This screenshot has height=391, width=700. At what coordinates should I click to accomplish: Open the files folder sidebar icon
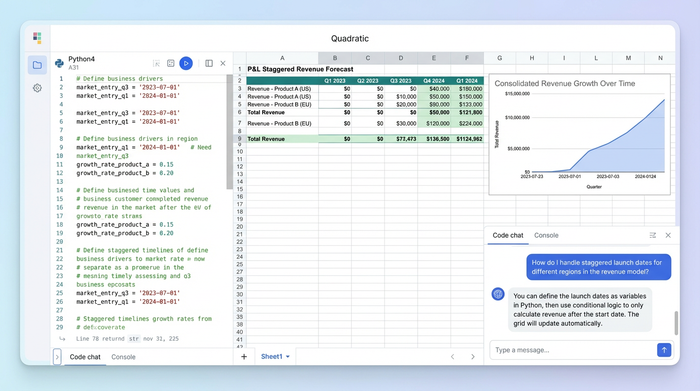click(37, 65)
